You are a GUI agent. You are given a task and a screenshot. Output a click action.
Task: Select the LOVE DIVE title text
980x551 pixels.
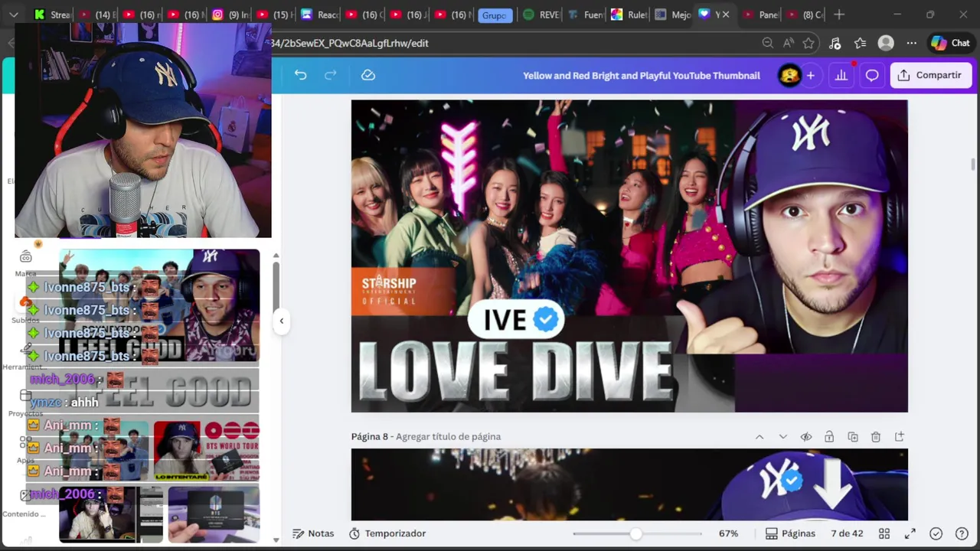pyautogui.click(x=516, y=371)
